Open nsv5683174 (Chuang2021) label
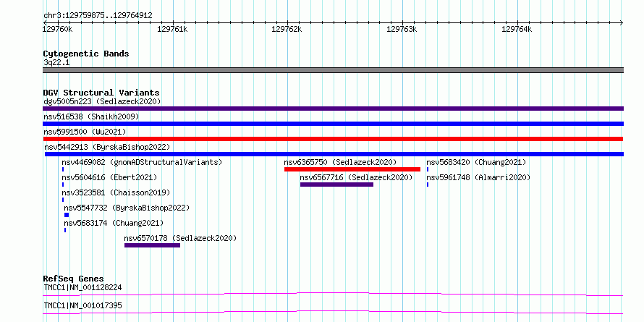 point(114,223)
